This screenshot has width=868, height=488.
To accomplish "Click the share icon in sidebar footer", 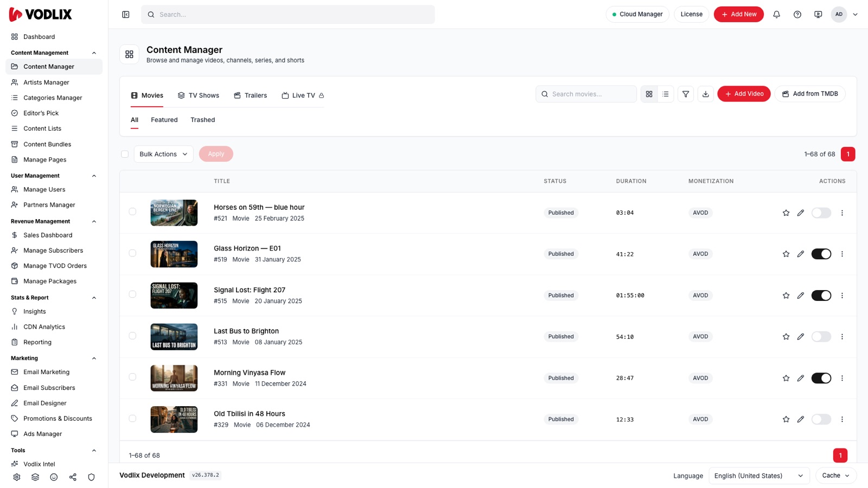I will 73,477.
